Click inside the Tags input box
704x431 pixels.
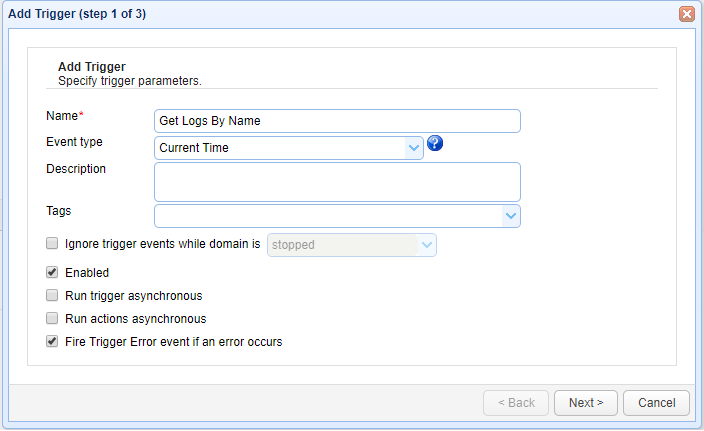(x=327, y=216)
